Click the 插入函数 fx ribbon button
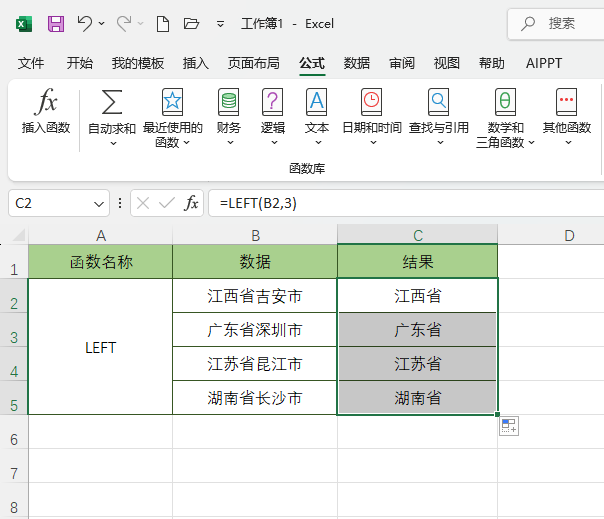 [45, 111]
